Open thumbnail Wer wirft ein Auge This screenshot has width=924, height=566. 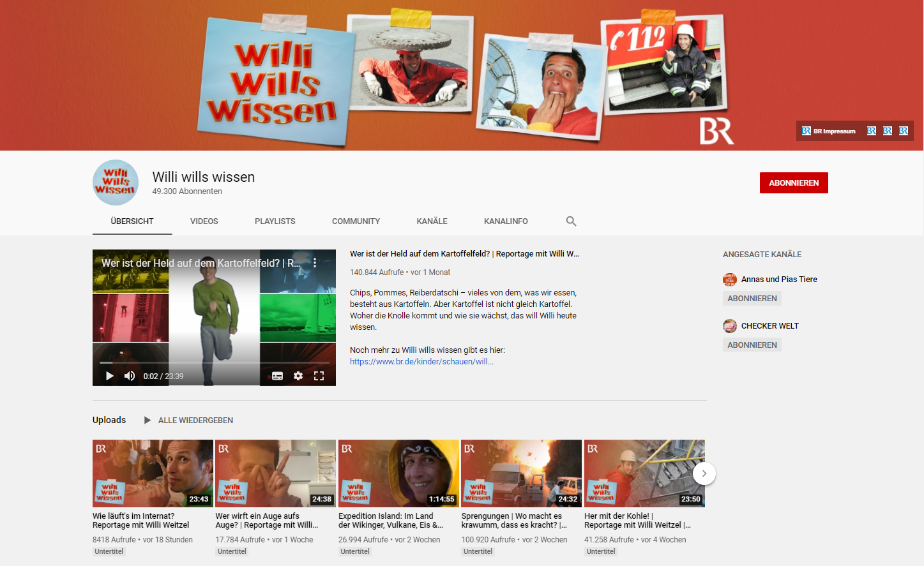(275, 473)
